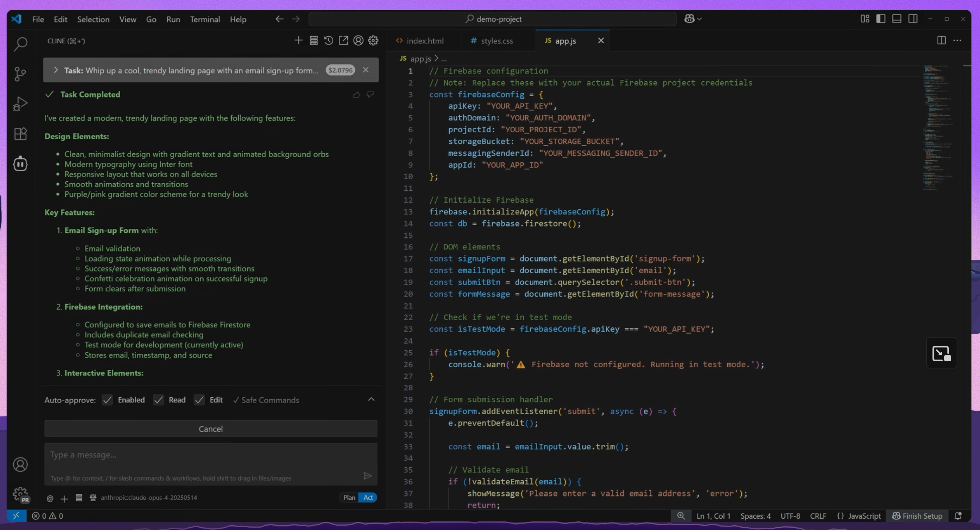
Task: Collapse the auto-approve settings chevron
Action: coord(371,400)
